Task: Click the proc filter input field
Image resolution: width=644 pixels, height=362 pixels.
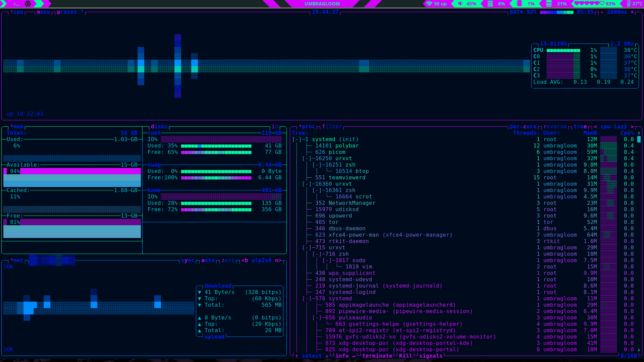Action: pyautogui.click(x=332, y=127)
